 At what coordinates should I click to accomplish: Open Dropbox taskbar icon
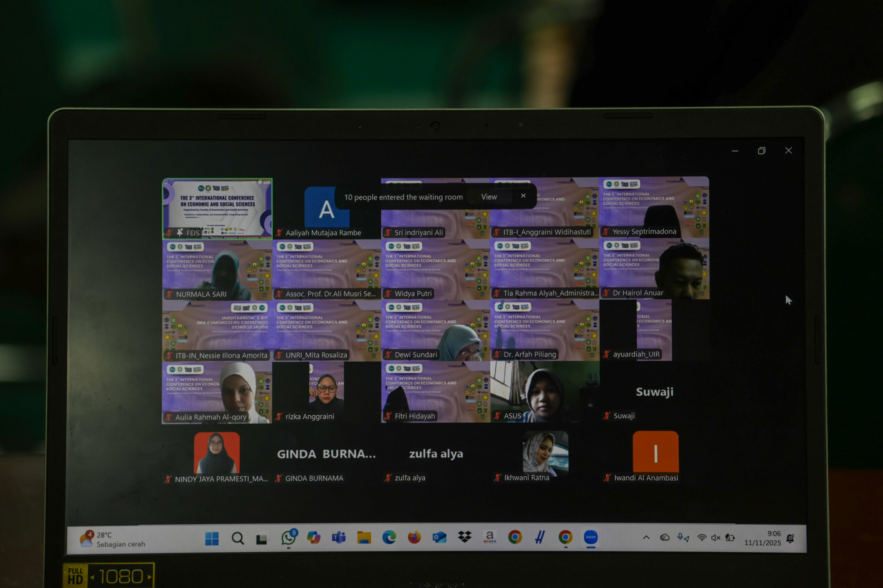tap(465, 537)
